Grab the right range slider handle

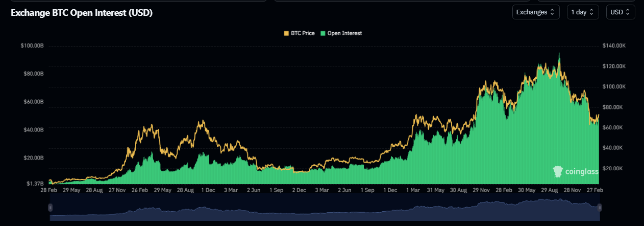pos(600,207)
